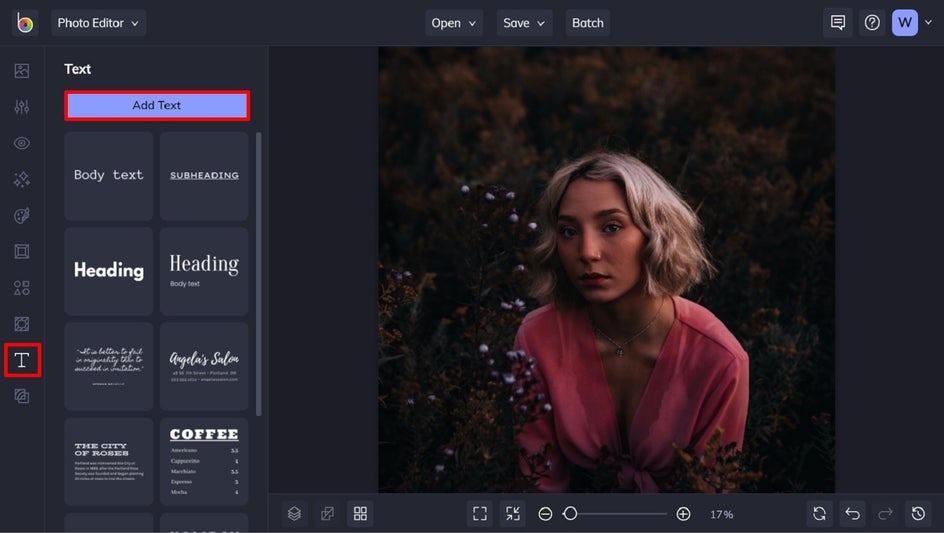Click the fit to screen icon

(x=480, y=514)
